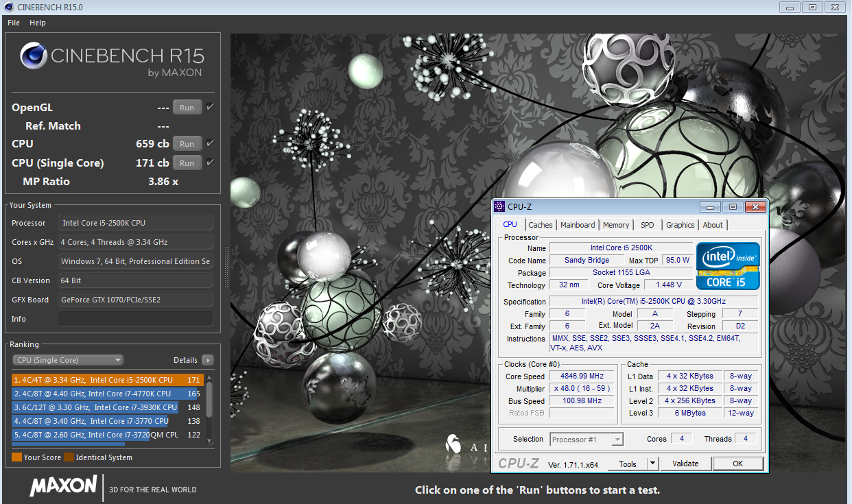852x504 pixels.
Task: Switch to the About tab in CPU-Z
Action: tap(713, 225)
